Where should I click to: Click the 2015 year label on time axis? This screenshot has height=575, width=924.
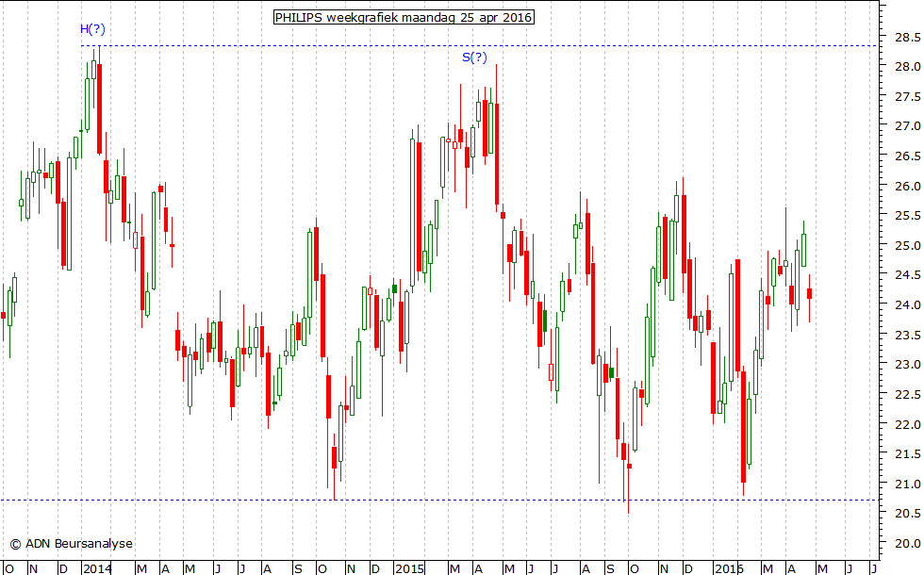(409, 568)
